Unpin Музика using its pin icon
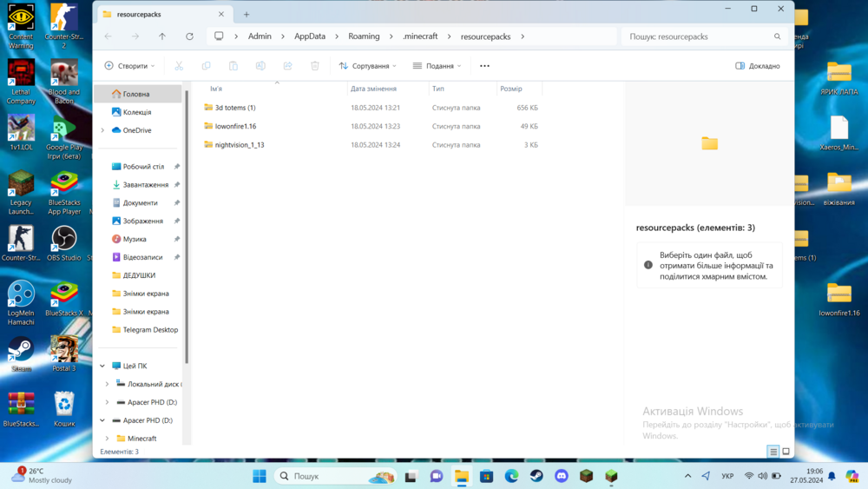Image resolution: width=868 pixels, height=489 pixels. [176, 239]
